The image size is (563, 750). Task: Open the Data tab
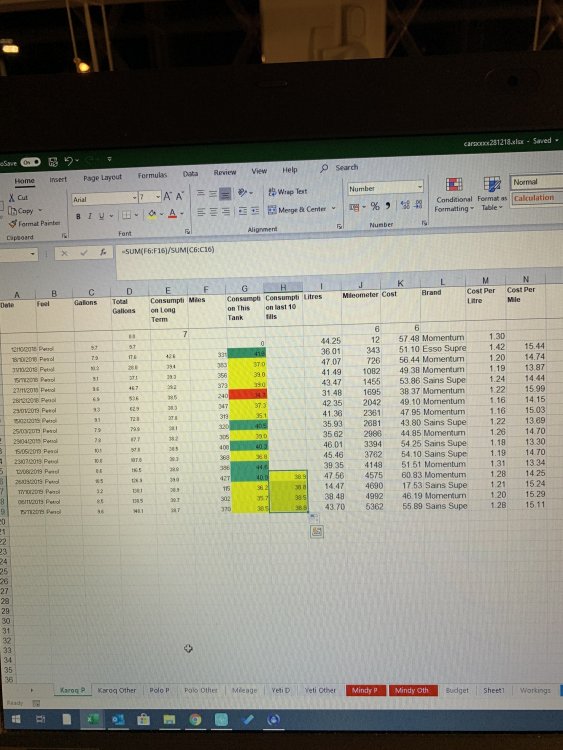pos(190,174)
